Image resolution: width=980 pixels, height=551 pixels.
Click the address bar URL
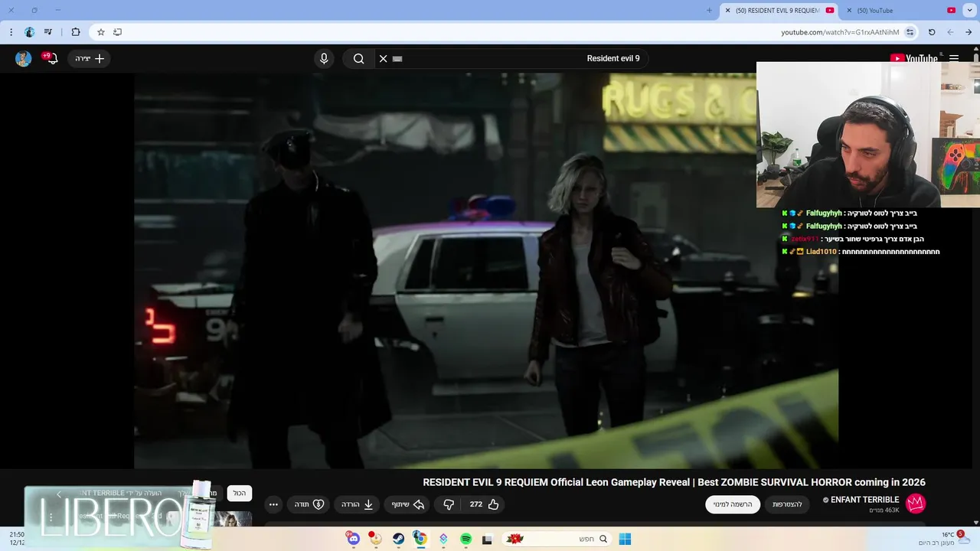point(840,32)
